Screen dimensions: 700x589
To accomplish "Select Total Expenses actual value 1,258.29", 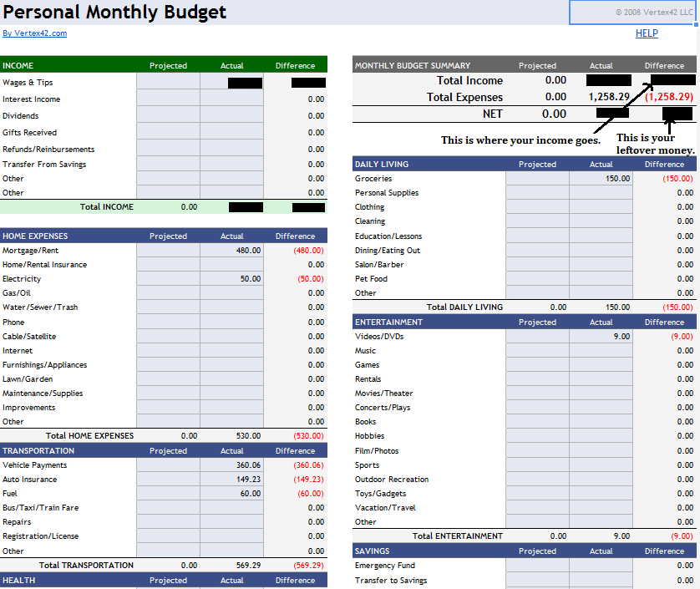I will 609,97.
